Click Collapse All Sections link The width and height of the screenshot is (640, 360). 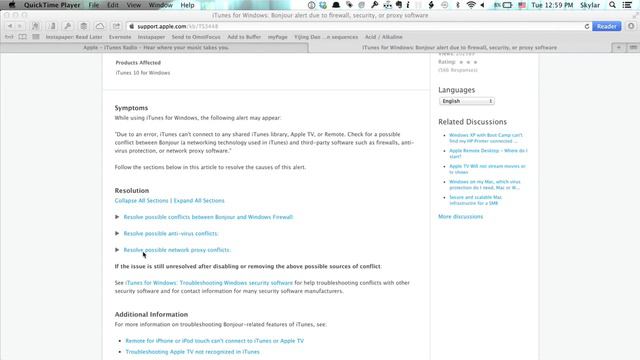[x=141, y=200]
